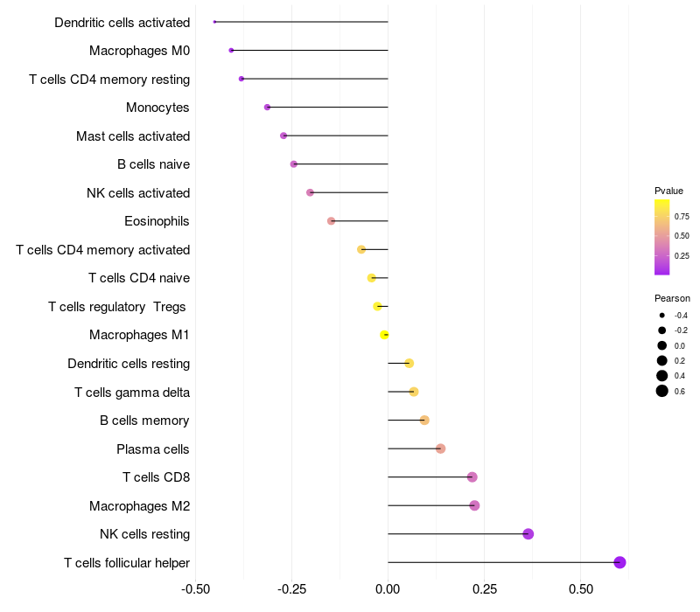Select the Plasma cells dot
700x612 pixels.
click(441, 449)
